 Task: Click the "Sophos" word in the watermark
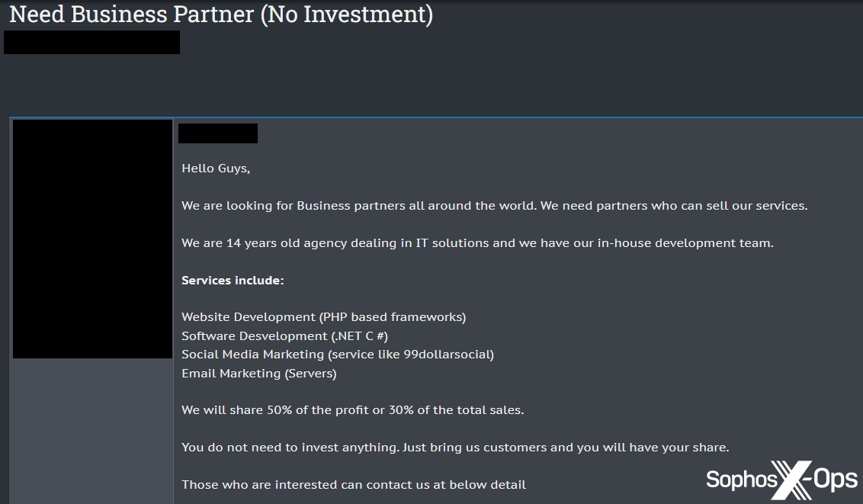pyautogui.click(x=741, y=480)
